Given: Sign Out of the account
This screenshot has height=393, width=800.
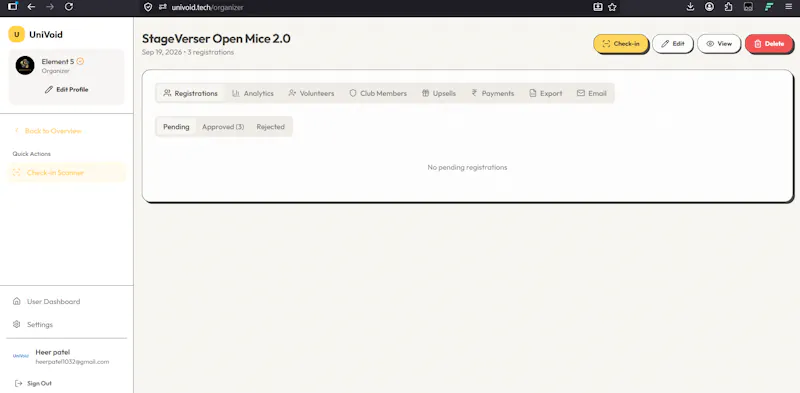Looking at the screenshot, I should pyautogui.click(x=34, y=383).
